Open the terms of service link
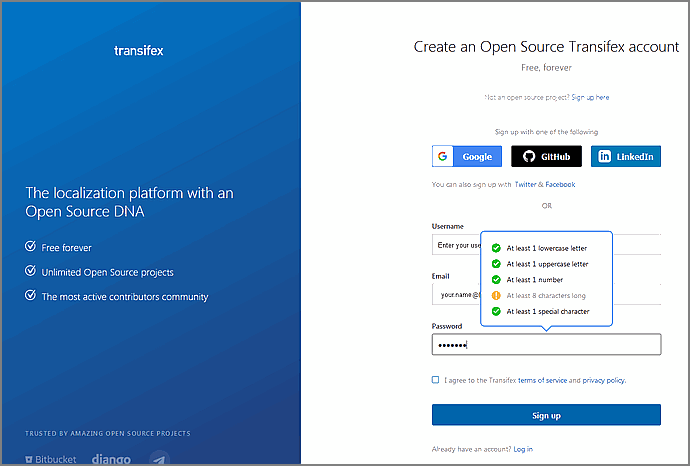690x466 pixels. [x=542, y=380]
